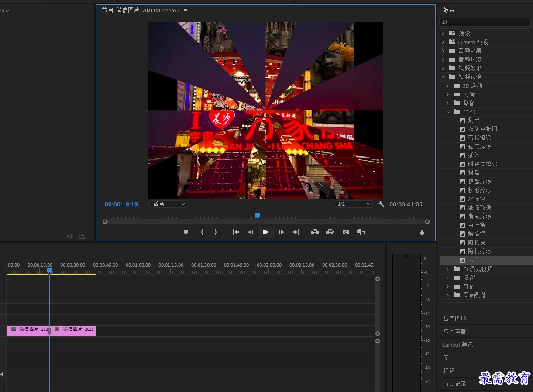Expand the 音频效果 folder
Viewport: 533px width, 392px height.
tap(443, 51)
